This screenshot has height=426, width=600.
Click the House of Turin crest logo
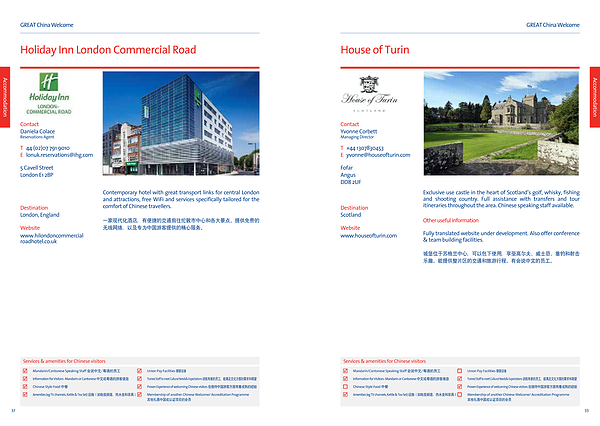(x=369, y=94)
